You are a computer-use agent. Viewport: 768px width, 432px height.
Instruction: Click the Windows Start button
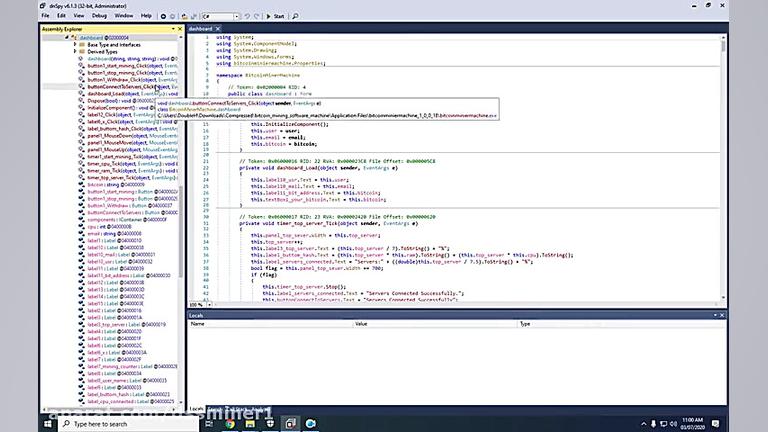[x=50, y=424]
